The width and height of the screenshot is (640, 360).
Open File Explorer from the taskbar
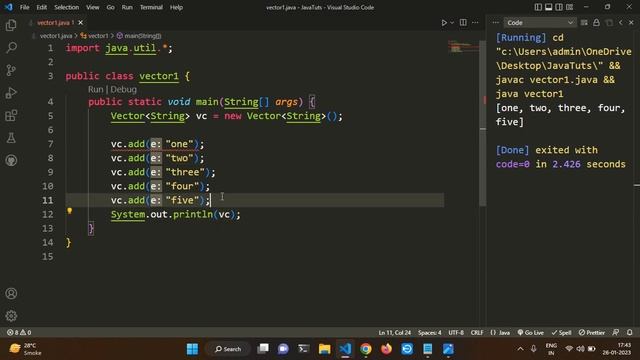[x=324, y=349]
